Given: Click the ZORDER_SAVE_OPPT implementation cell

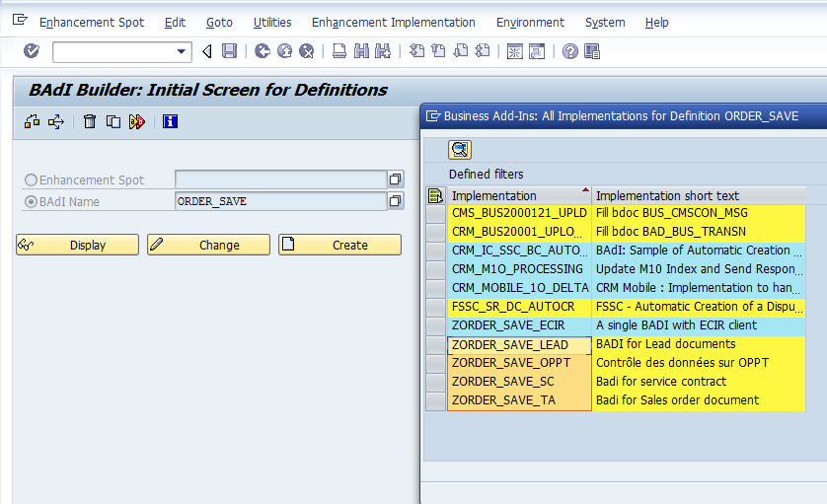Looking at the screenshot, I should pyautogui.click(x=519, y=363).
